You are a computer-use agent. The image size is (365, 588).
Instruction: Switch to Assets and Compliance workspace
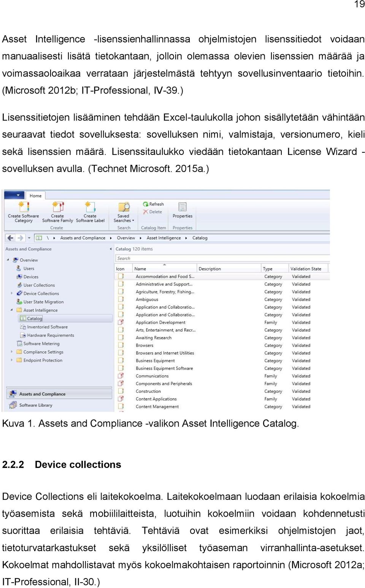click(59, 394)
